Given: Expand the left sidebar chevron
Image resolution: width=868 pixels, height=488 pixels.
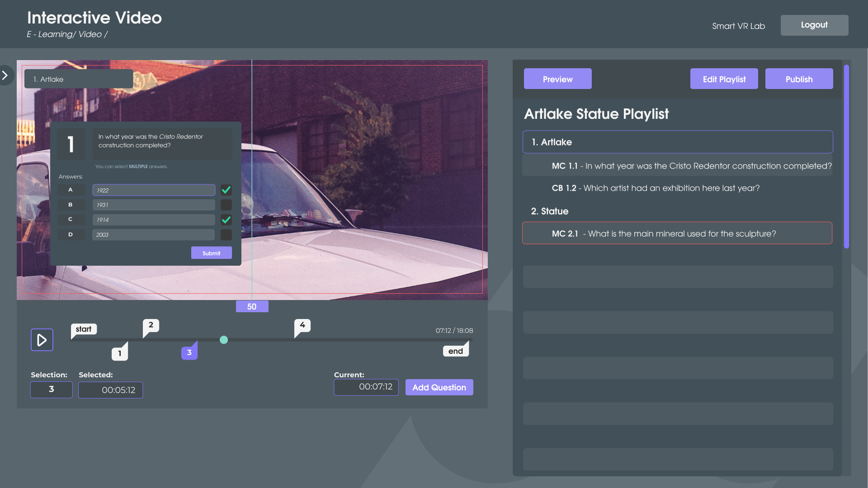Looking at the screenshot, I should click(x=5, y=75).
